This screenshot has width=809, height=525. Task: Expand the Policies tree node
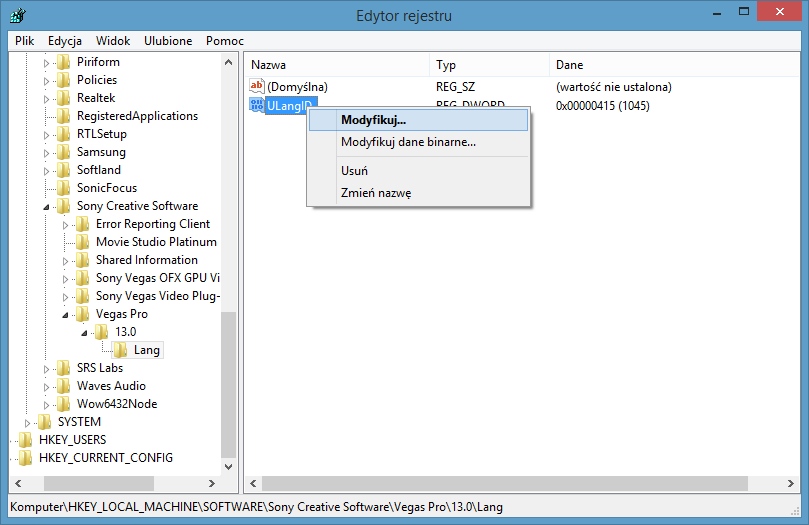pos(46,81)
